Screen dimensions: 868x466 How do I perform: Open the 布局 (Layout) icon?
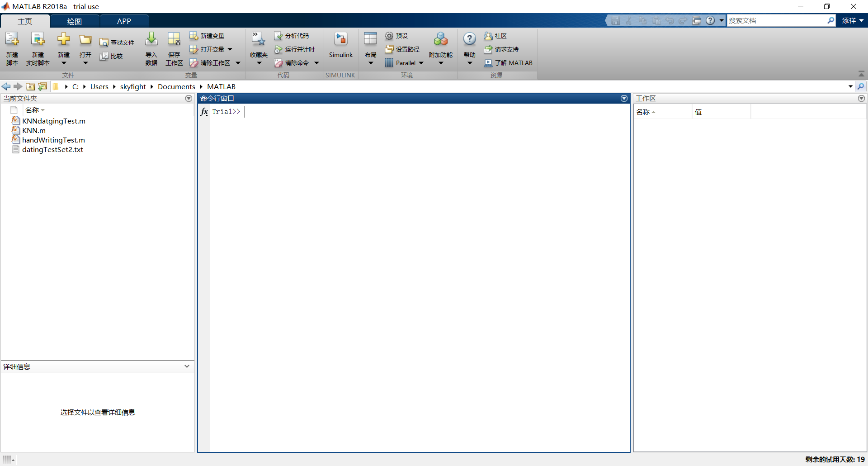370,39
